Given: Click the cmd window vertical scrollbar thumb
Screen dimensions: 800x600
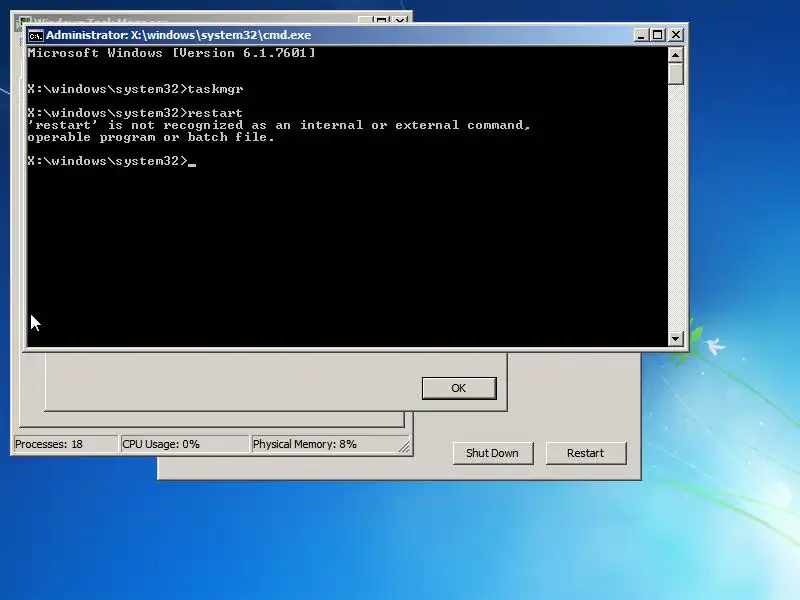Looking at the screenshot, I should pyautogui.click(x=676, y=73).
